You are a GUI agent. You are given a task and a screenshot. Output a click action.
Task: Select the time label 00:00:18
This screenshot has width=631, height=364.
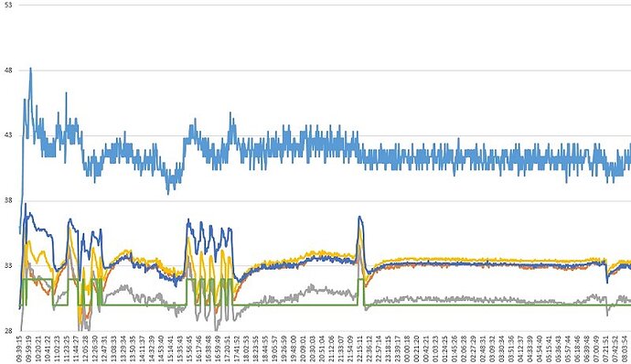(407, 349)
